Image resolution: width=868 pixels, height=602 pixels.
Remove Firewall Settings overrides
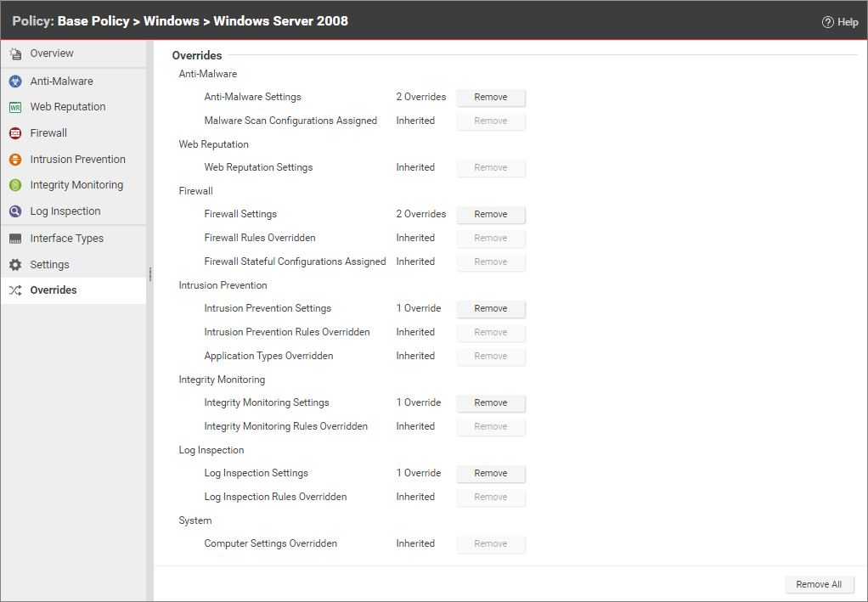pyautogui.click(x=491, y=215)
